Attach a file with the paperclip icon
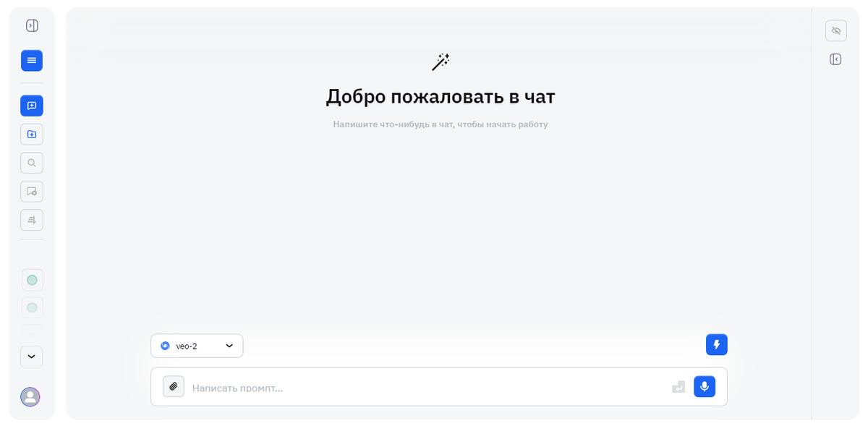868x426 pixels. pyautogui.click(x=173, y=386)
